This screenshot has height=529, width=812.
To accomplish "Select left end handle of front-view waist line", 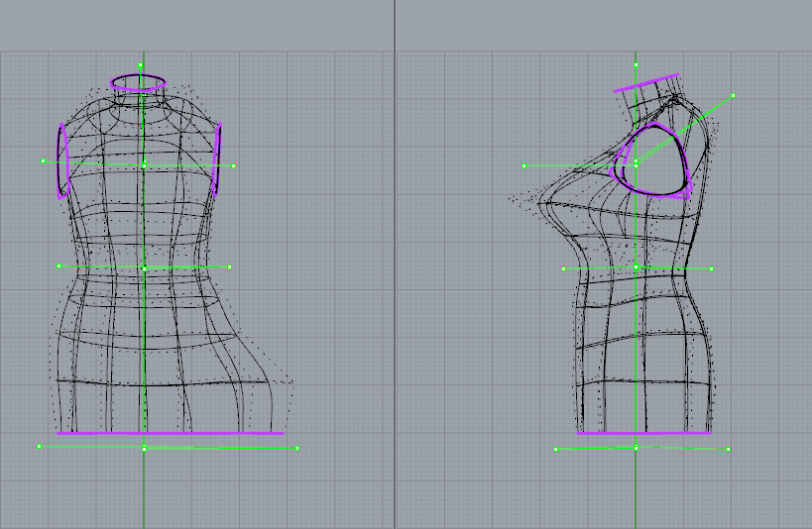I will click(59, 266).
